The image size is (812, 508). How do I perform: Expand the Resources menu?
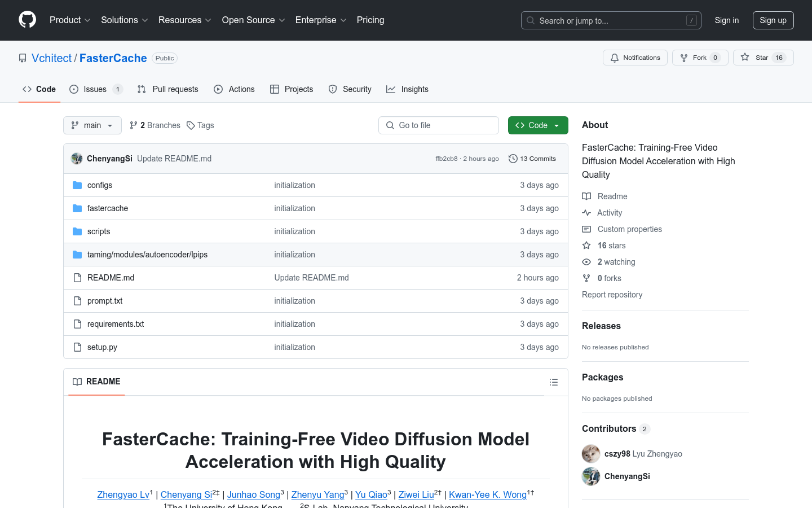point(185,20)
